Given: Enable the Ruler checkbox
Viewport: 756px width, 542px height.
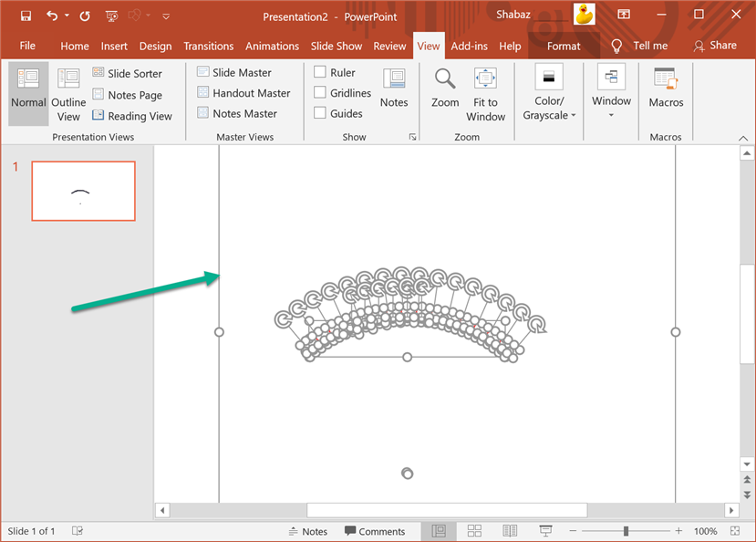Looking at the screenshot, I should [x=320, y=73].
